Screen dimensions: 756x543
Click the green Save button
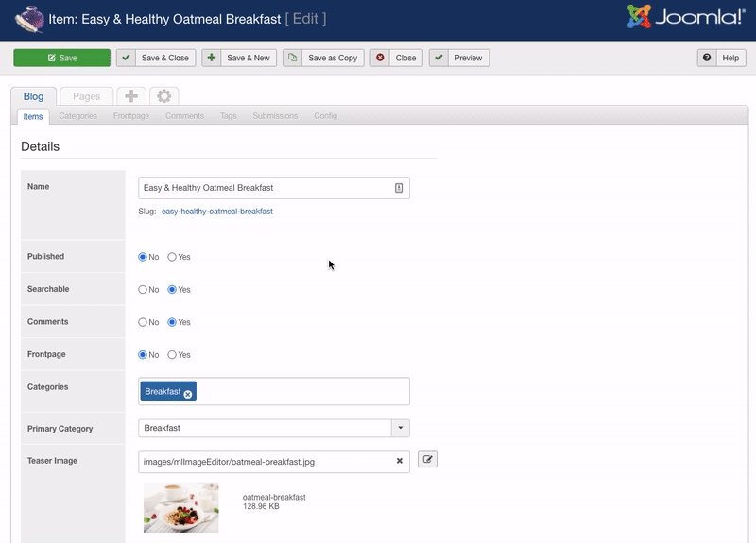[x=61, y=58]
